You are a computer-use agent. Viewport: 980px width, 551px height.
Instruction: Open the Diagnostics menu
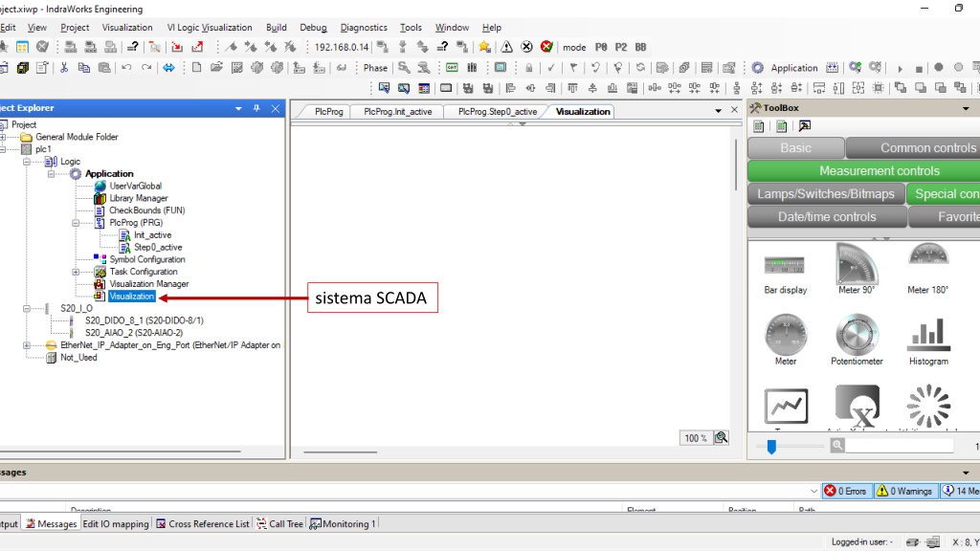[364, 28]
